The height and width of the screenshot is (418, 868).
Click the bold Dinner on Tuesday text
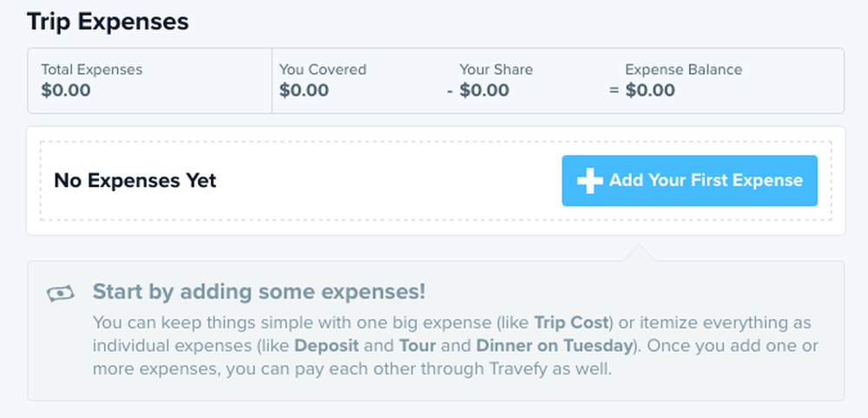coord(554,346)
